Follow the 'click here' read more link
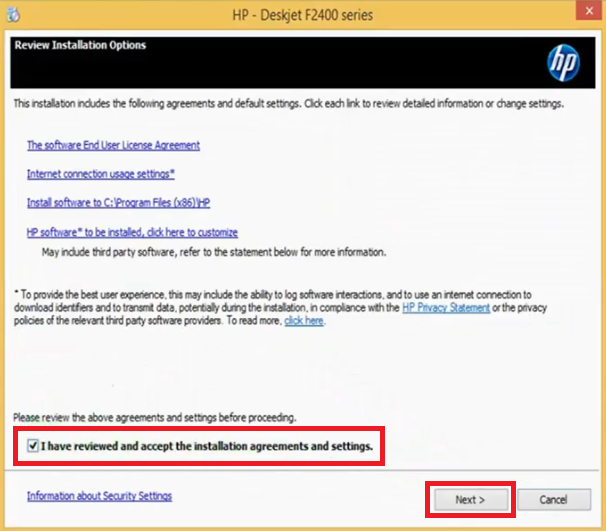The width and height of the screenshot is (606, 531). pyautogui.click(x=304, y=321)
